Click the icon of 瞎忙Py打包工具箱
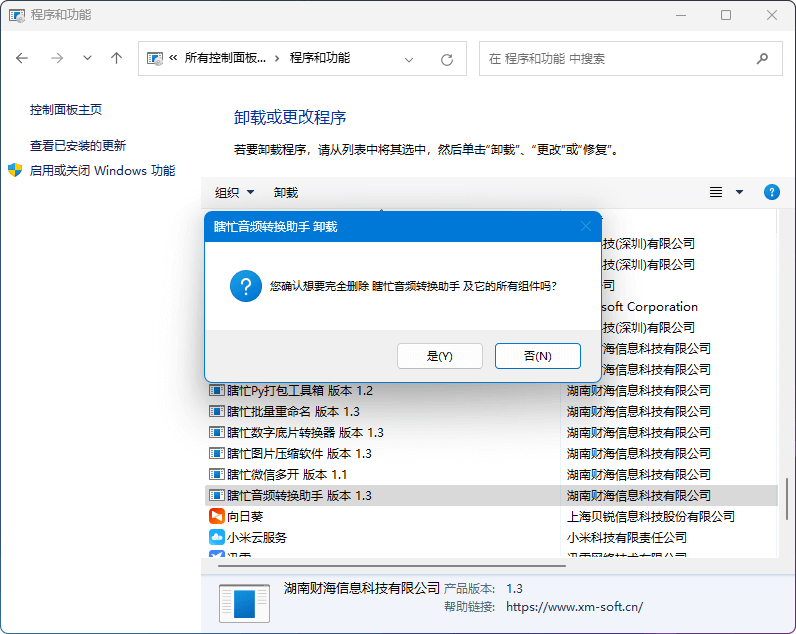 click(217, 390)
